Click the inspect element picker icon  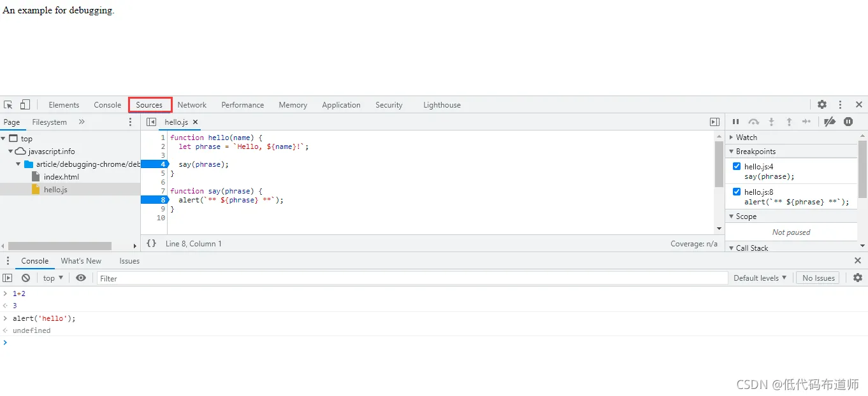[8, 104]
